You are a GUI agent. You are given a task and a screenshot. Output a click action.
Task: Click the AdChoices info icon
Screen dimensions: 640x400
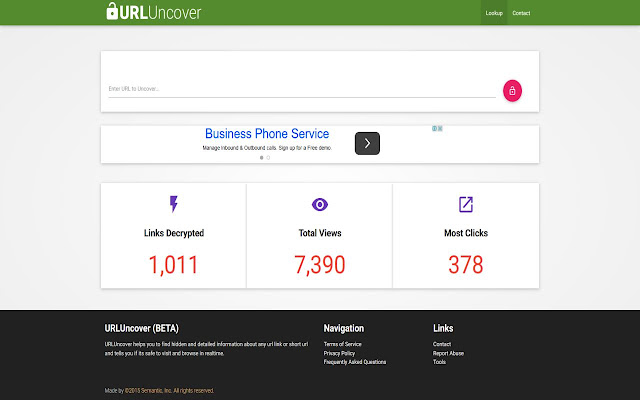(435, 129)
